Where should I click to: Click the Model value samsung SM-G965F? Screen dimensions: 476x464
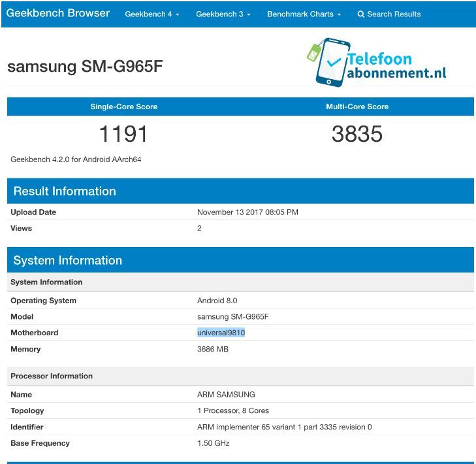(x=233, y=316)
